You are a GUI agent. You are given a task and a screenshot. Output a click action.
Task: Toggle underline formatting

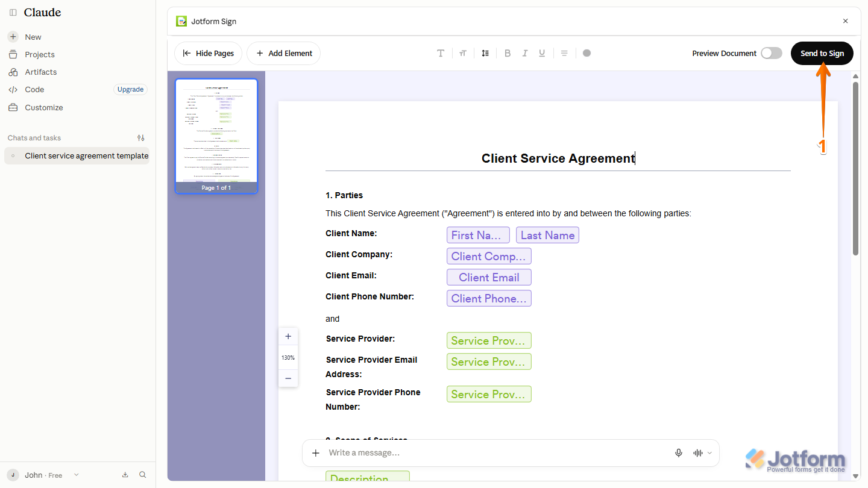[542, 53]
